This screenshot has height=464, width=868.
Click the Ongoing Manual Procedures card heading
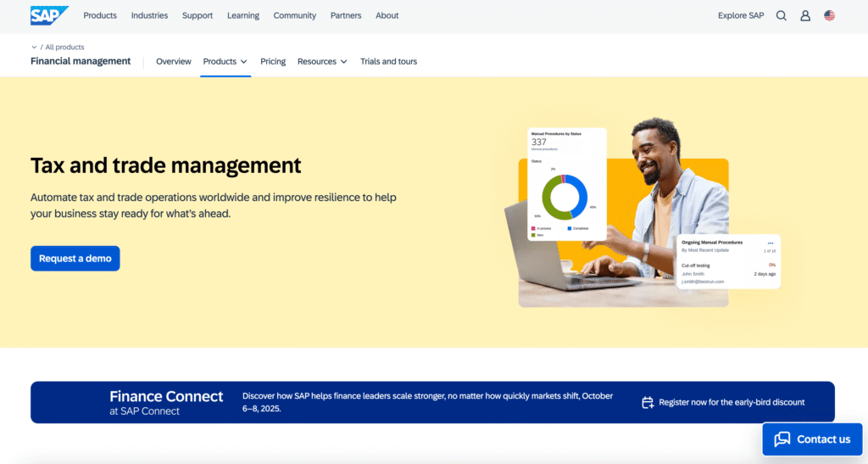click(712, 243)
